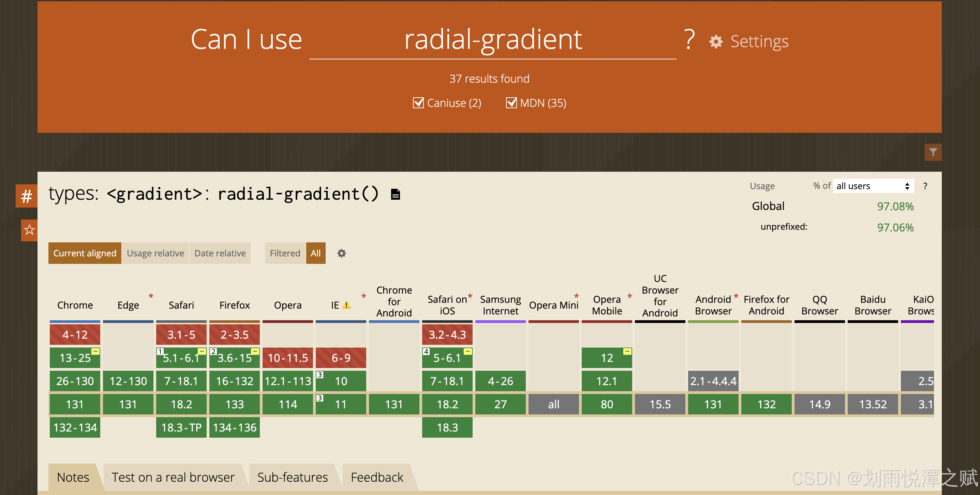Select Usage relative view mode
This screenshot has width=980, height=495.
(155, 253)
